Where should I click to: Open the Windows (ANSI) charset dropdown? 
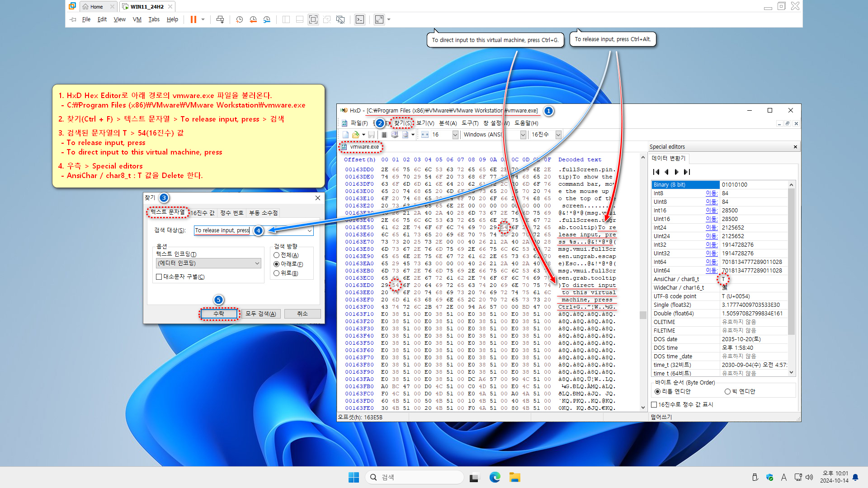(523, 135)
